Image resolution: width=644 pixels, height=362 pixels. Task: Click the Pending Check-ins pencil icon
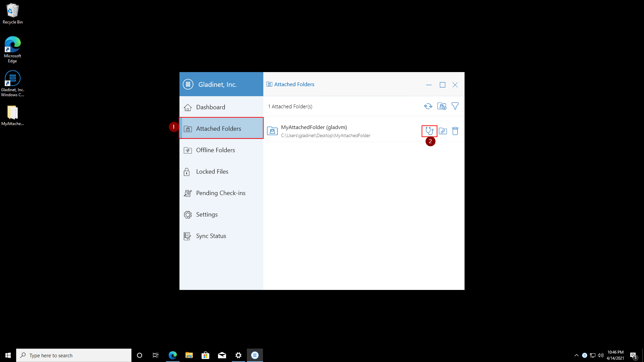[188, 193]
